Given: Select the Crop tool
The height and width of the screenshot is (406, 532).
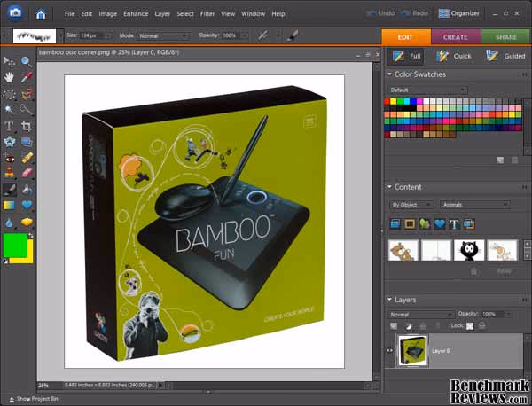Looking at the screenshot, I should (x=27, y=126).
